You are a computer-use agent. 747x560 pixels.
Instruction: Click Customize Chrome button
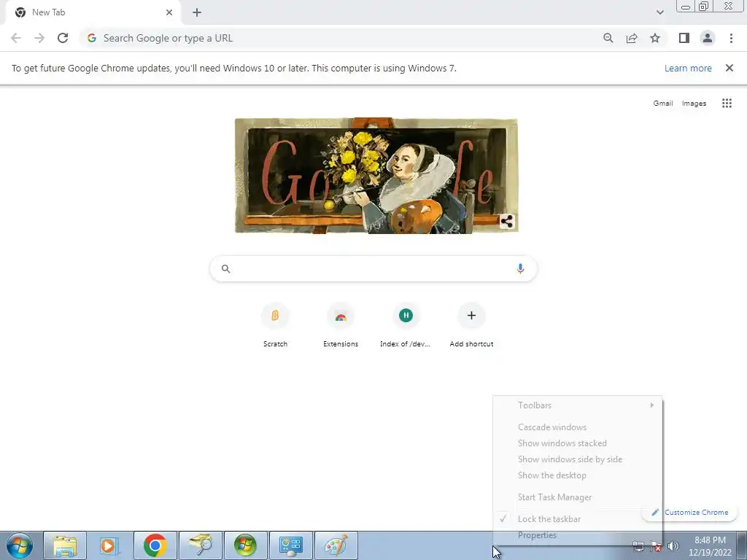pyautogui.click(x=690, y=513)
